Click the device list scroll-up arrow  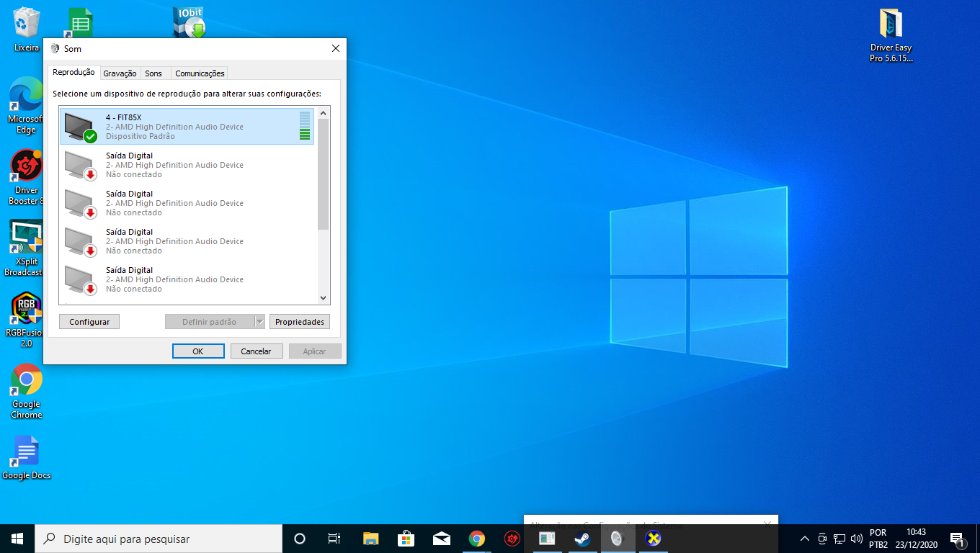point(323,113)
